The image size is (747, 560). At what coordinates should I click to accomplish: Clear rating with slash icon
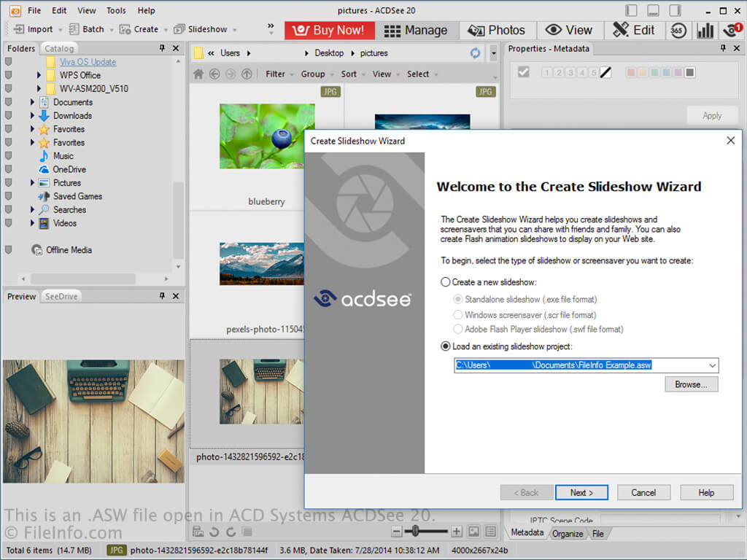click(x=605, y=72)
